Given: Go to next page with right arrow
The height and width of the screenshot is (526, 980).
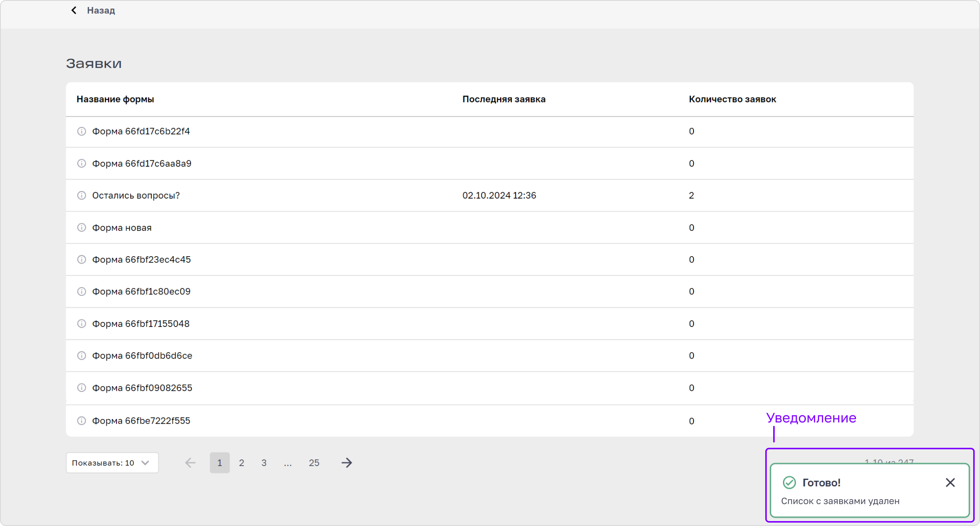Looking at the screenshot, I should pyautogui.click(x=347, y=463).
